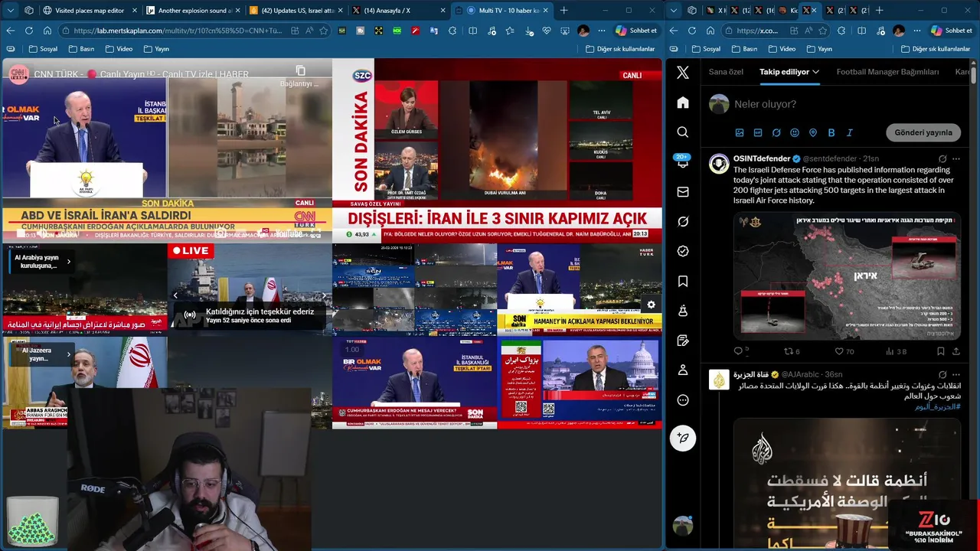Image resolution: width=980 pixels, height=551 pixels.
Task: Apply italic formatting in post composer
Action: tap(850, 132)
